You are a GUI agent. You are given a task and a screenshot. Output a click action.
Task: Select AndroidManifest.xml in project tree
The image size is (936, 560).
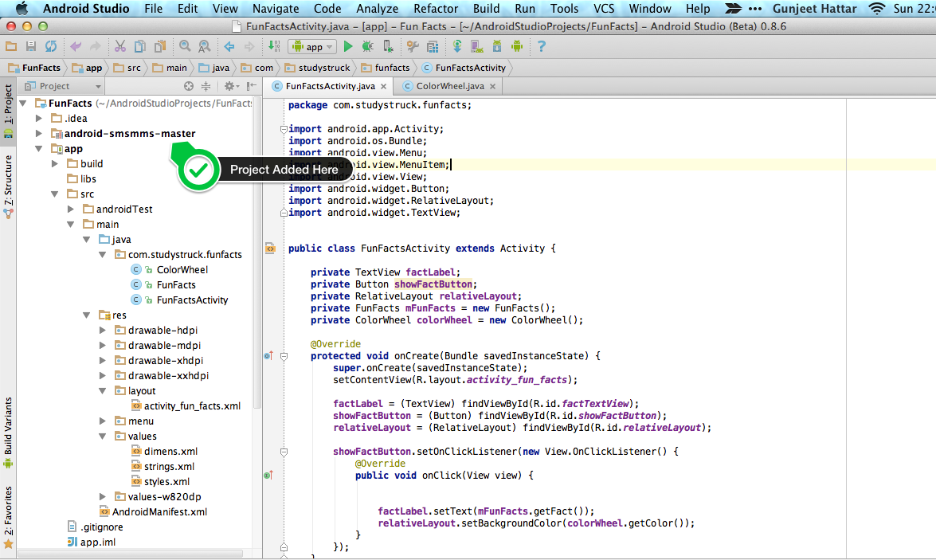[159, 512]
